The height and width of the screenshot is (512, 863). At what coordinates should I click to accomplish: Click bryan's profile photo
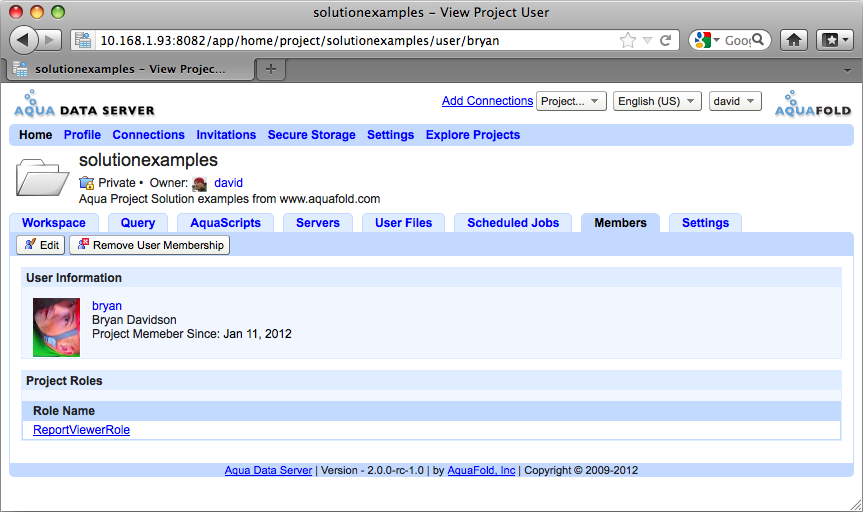(x=56, y=327)
